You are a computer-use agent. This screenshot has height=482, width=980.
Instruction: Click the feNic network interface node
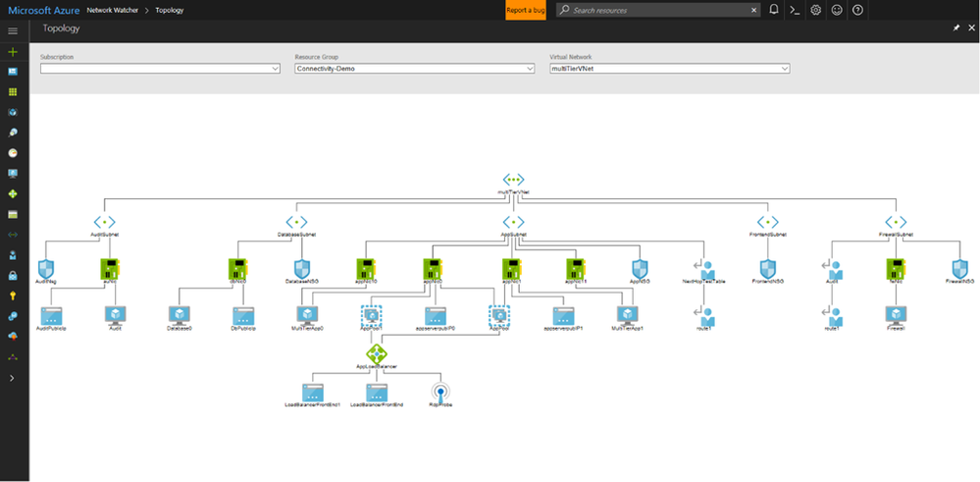[x=896, y=269]
